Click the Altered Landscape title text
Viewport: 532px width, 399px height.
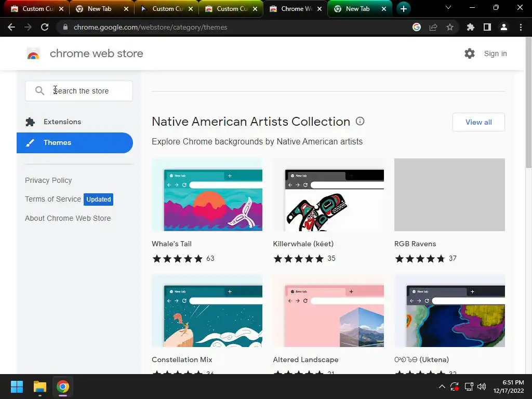tap(305, 360)
